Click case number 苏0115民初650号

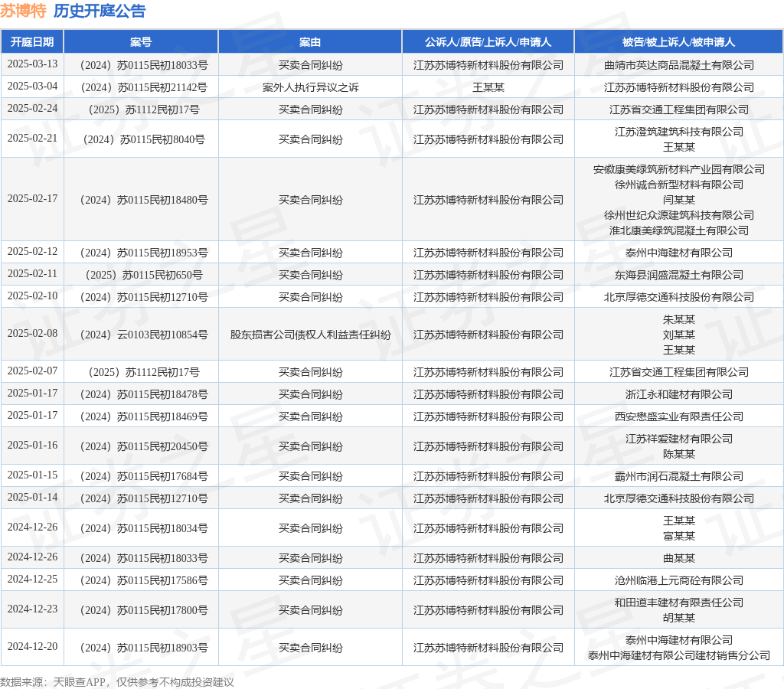pyautogui.click(x=144, y=275)
